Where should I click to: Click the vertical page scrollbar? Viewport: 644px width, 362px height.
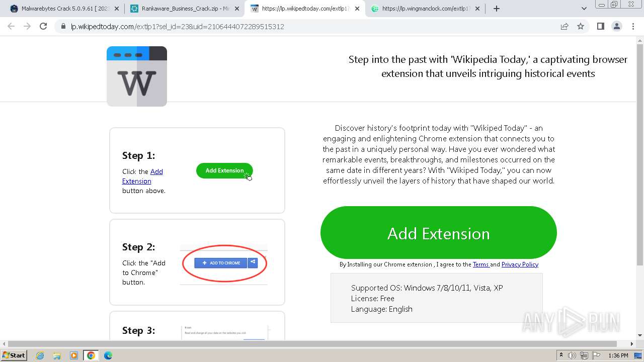coord(639,155)
